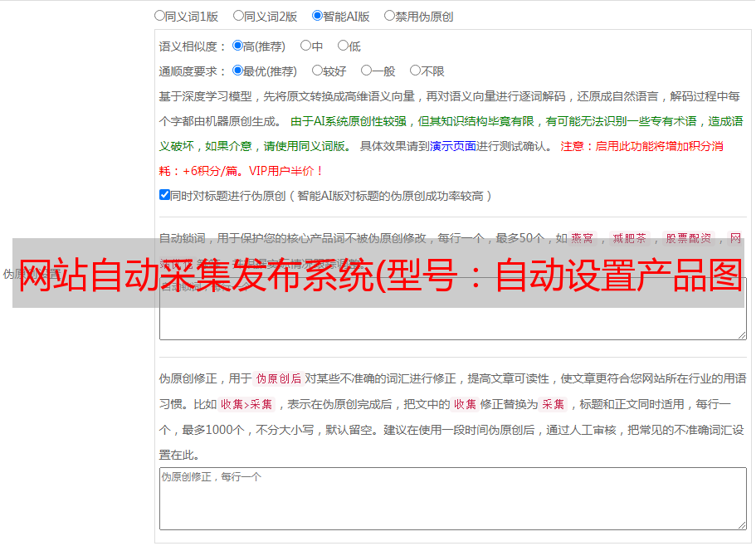The image size is (756, 546).
Task: Set 语义相似度 to 高(推荐)
Action: pyautogui.click(x=237, y=46)
